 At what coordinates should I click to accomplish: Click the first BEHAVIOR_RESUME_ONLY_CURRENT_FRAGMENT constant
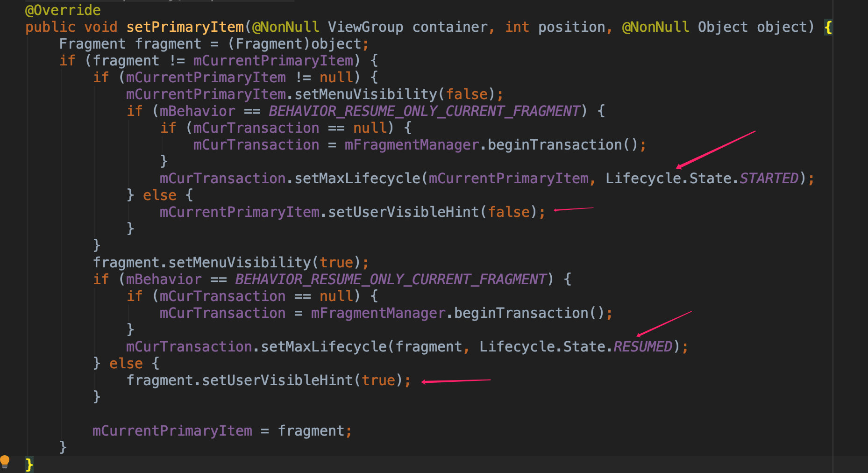[x=424, y=111]
